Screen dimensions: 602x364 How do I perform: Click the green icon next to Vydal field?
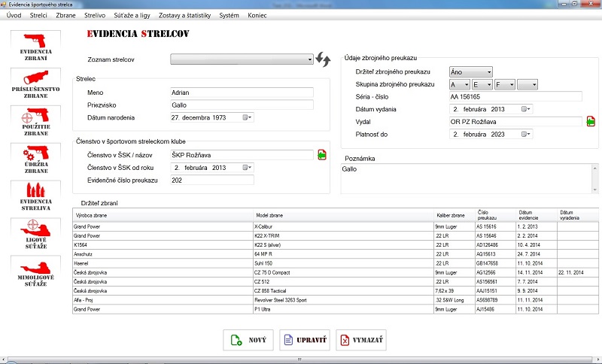pos(591,121)
